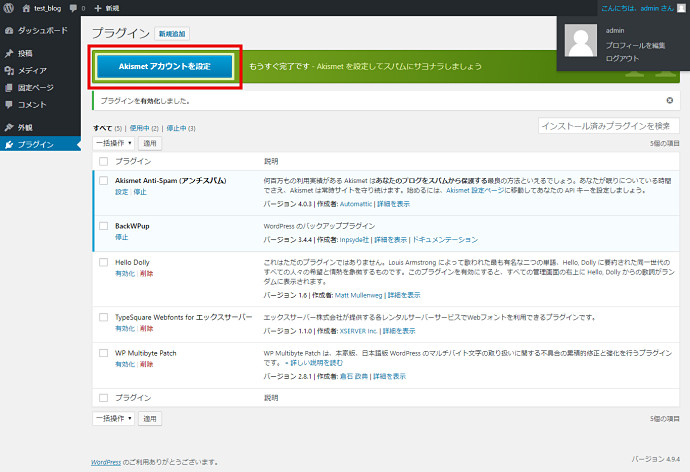Open the comments bubble icon in admin bar
The height and width of the screenshot is (472, 690).
(73, 7)
